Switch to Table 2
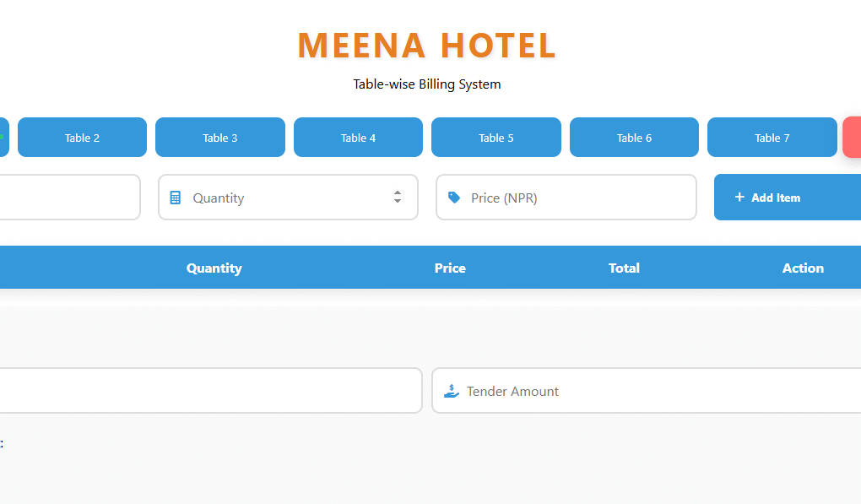 click(82, 138)
